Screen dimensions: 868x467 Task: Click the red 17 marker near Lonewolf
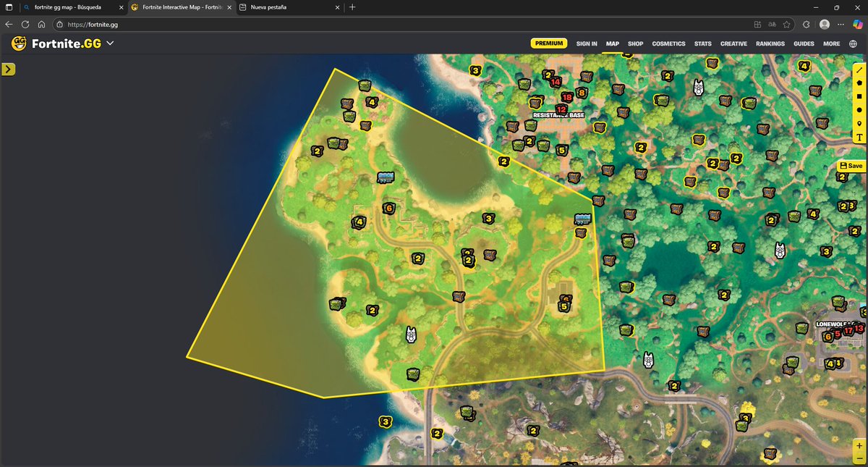(x=848, y=331)
